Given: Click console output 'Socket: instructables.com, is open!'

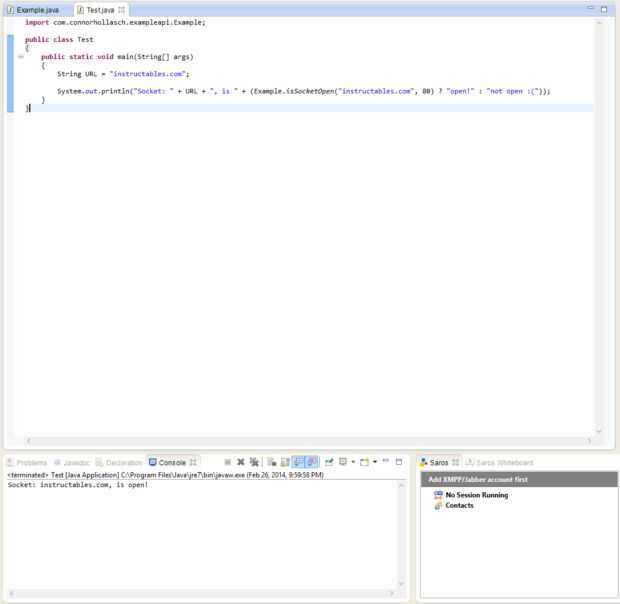Looking at the screenshot, I should pos(78,485).
